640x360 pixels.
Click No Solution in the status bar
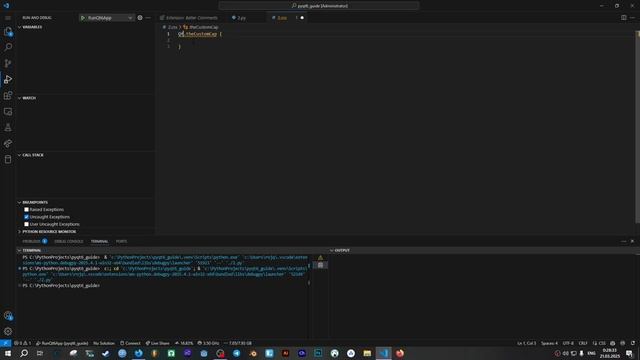[104, 343]
